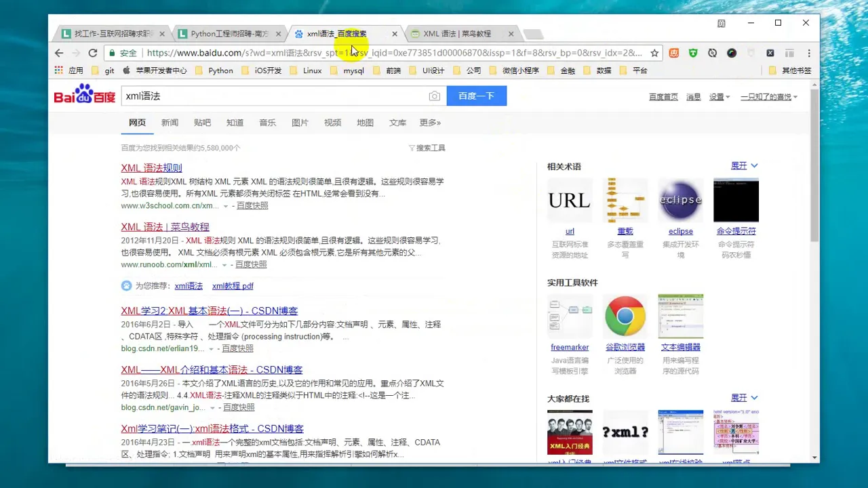Open the git bookmark folder
This screenshot has height=488, width=868.
click(103, 70)
